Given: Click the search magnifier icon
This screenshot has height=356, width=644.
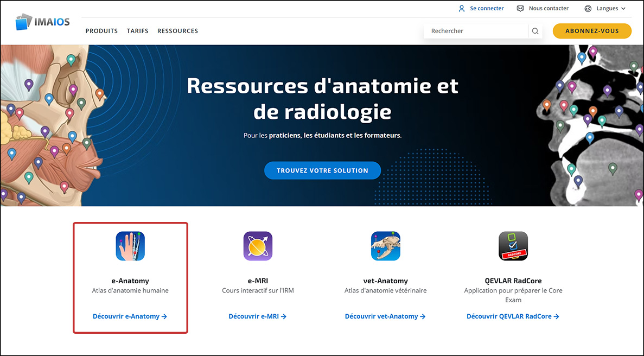Looking at the screenshot, I should tap(535, 31).
